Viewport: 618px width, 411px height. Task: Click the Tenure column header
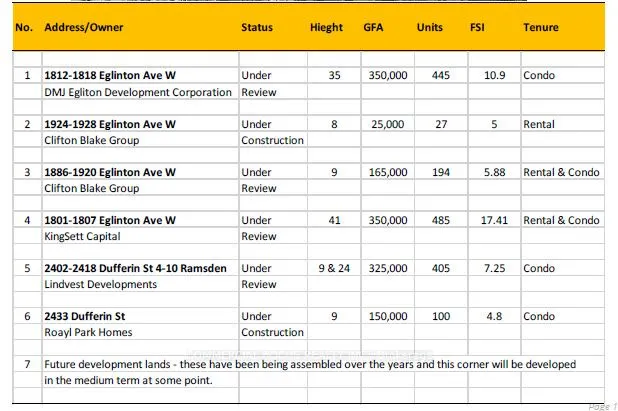pyautogui.click(x=541, y=27)
